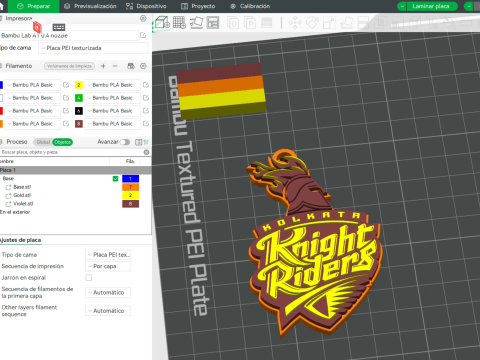
Task: Select the Base.stl part in object list
Action: 22,187
